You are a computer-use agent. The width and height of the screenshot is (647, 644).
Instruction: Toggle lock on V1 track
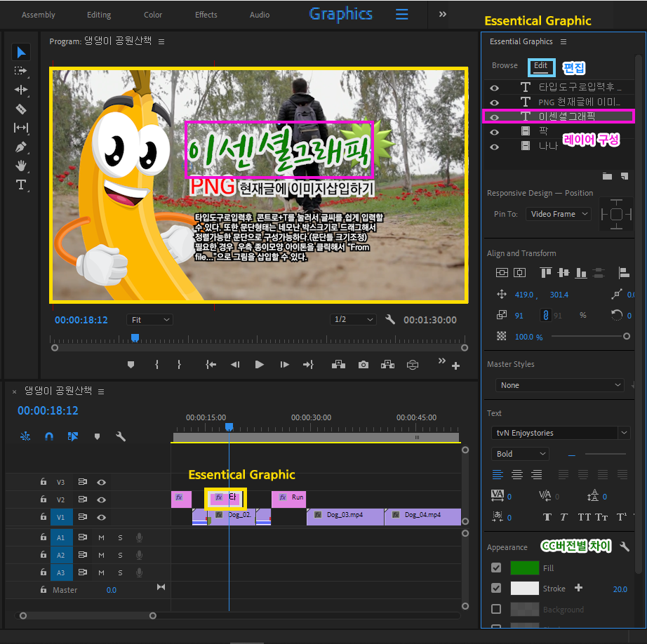click(44, 516)
